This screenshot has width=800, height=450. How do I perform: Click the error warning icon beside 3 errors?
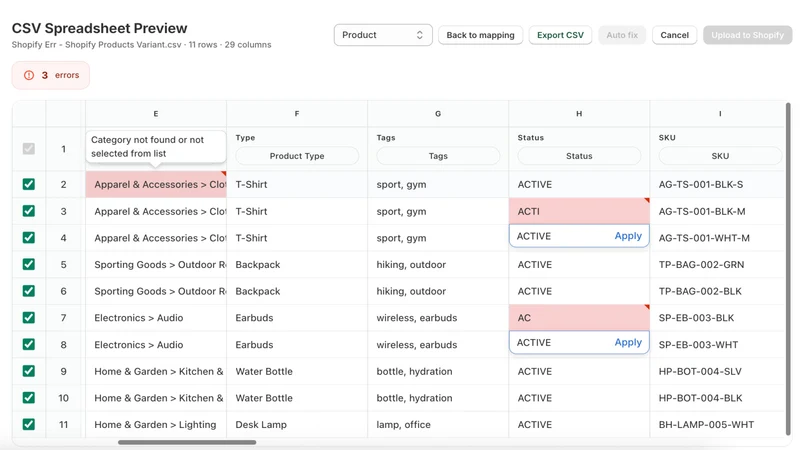point(29,75)
